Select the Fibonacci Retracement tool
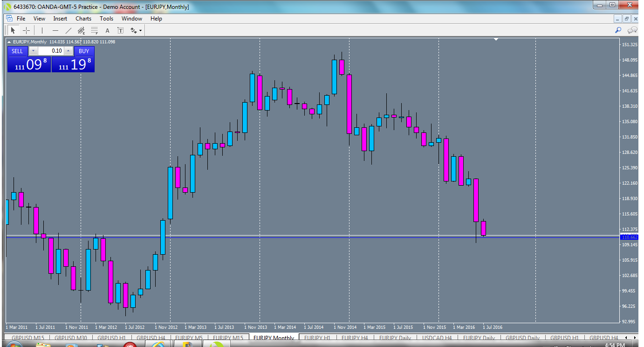The height and width of the screenshot is (347, 644). click(x=94, y=30)
